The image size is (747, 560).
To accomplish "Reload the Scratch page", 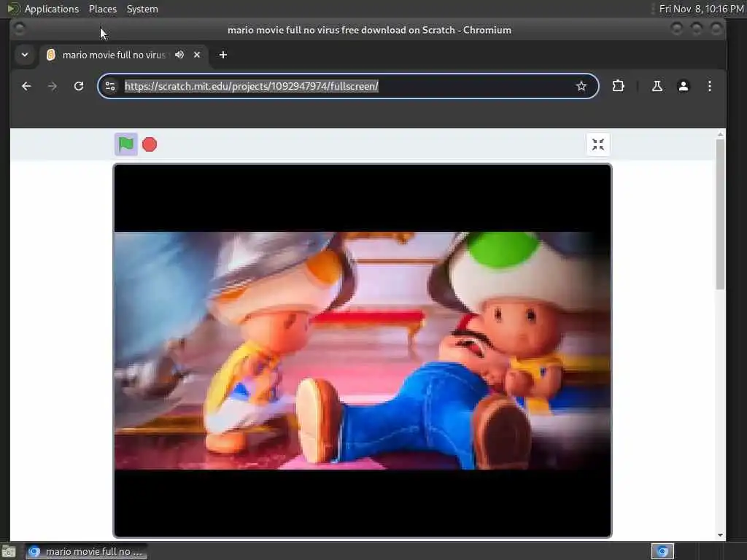I will [x=79, y=86].
